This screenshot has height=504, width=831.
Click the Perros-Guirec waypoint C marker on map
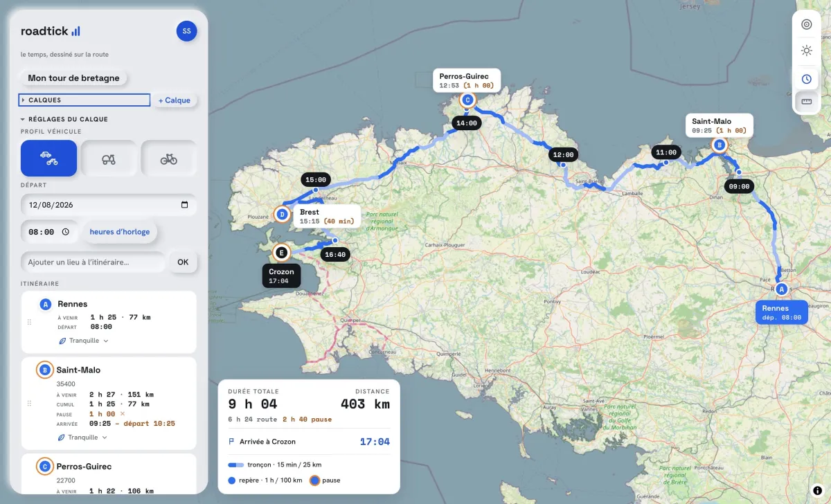(467, 100)
